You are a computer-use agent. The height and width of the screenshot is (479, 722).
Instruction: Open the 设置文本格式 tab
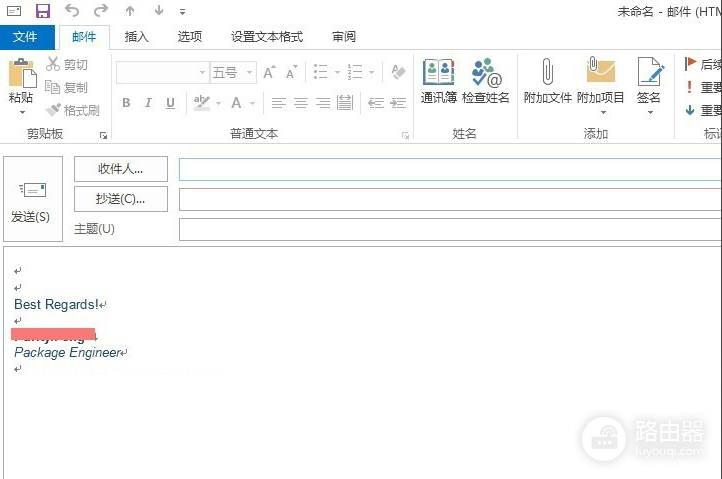pyautogui.click(x=267, y=37)
